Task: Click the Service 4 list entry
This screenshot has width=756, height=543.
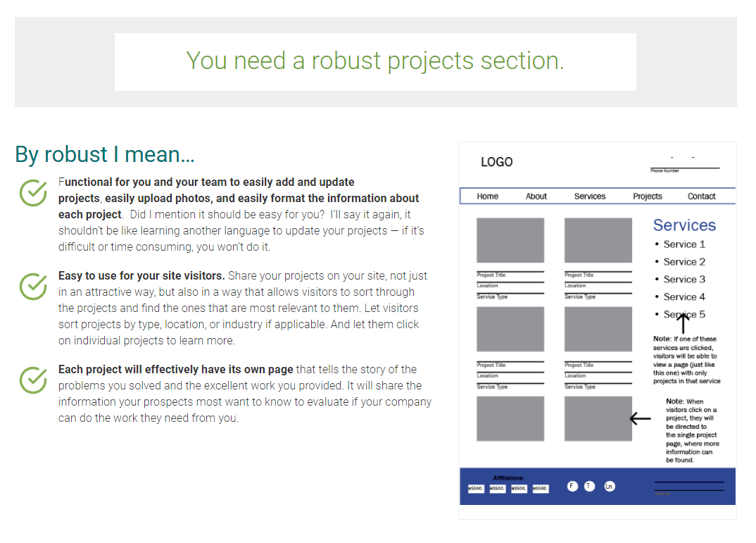Action: click(x=684, y=297)
